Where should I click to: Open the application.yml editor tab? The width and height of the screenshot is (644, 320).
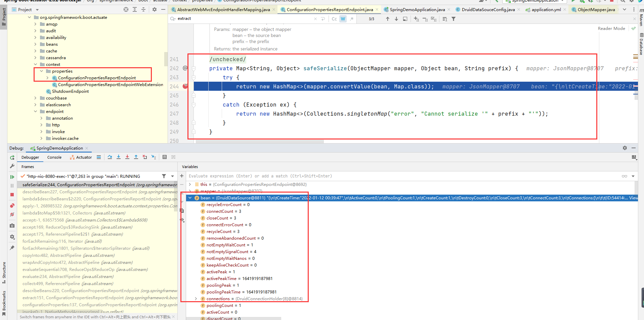pos(546,10)
